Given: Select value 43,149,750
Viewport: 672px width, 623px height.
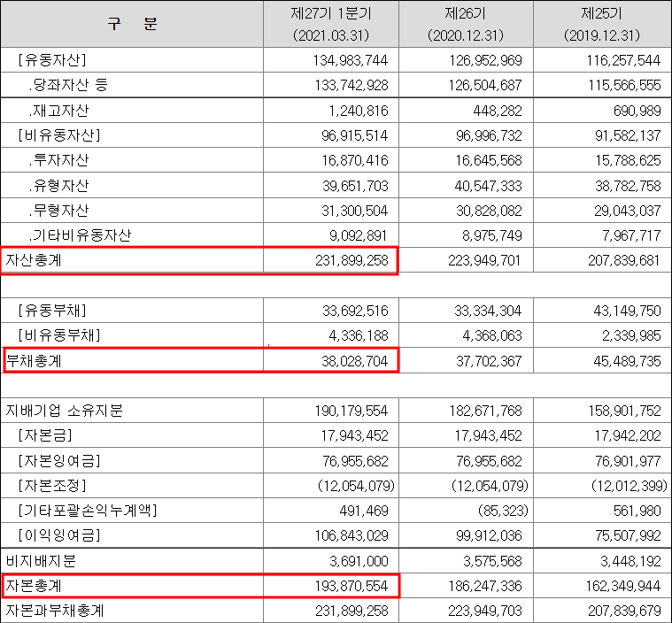Looking at the screenshot, I should [627, 311].
